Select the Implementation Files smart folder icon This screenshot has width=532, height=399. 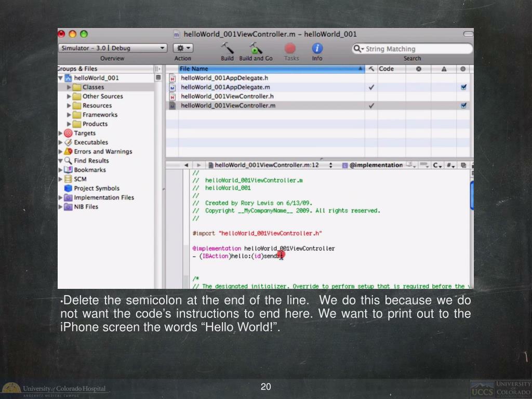[68, 197]
